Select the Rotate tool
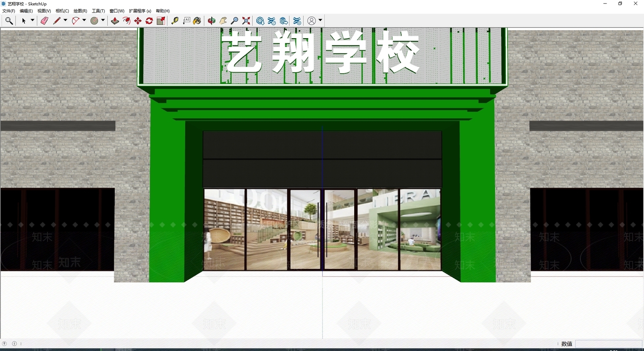The image size is (644, 351). coord(149,21)
